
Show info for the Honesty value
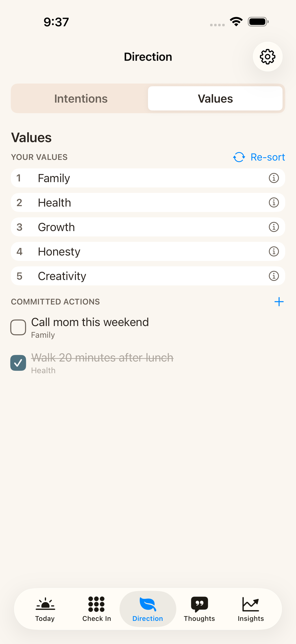274,251
